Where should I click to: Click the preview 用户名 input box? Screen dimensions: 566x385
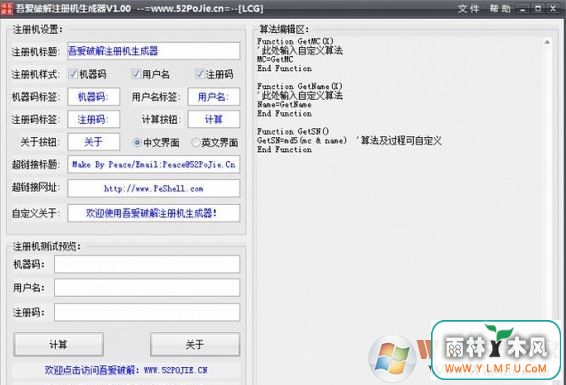point(147,288)
